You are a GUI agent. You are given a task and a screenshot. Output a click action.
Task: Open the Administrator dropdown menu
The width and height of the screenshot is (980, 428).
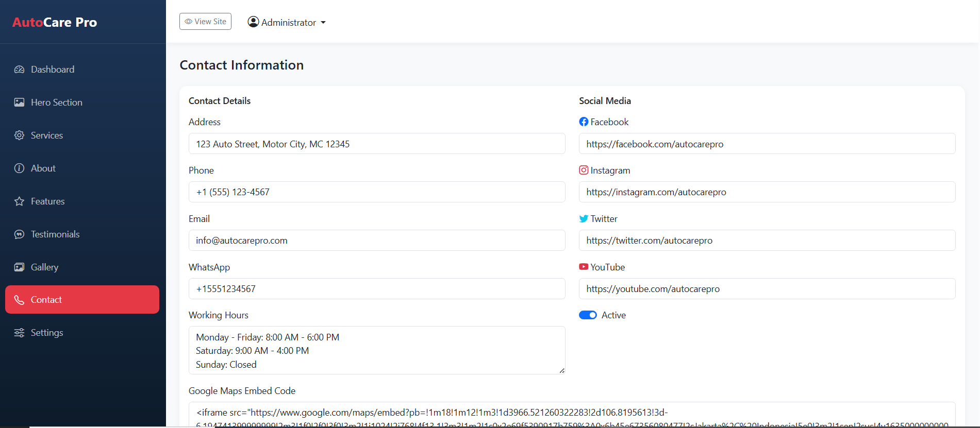(x=287, y=22)
